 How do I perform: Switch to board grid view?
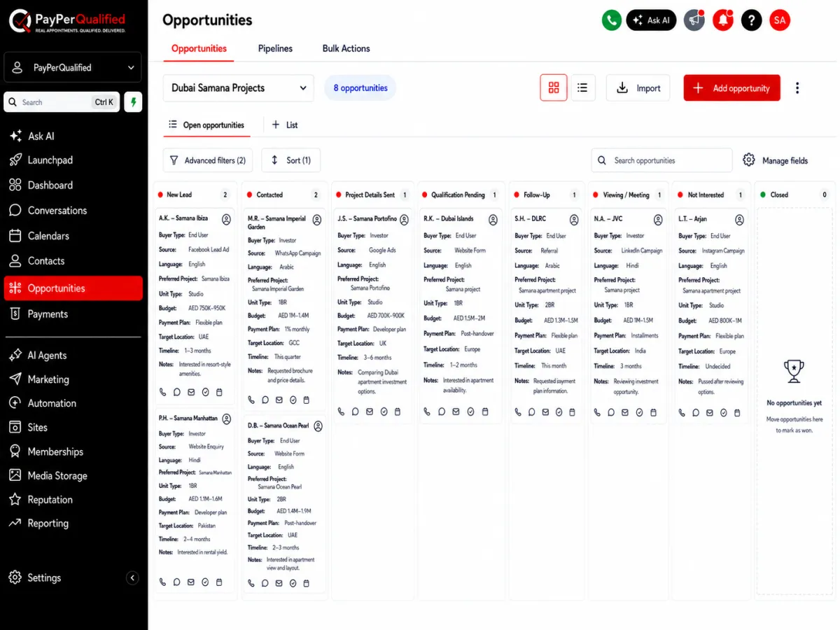point(554,87)
